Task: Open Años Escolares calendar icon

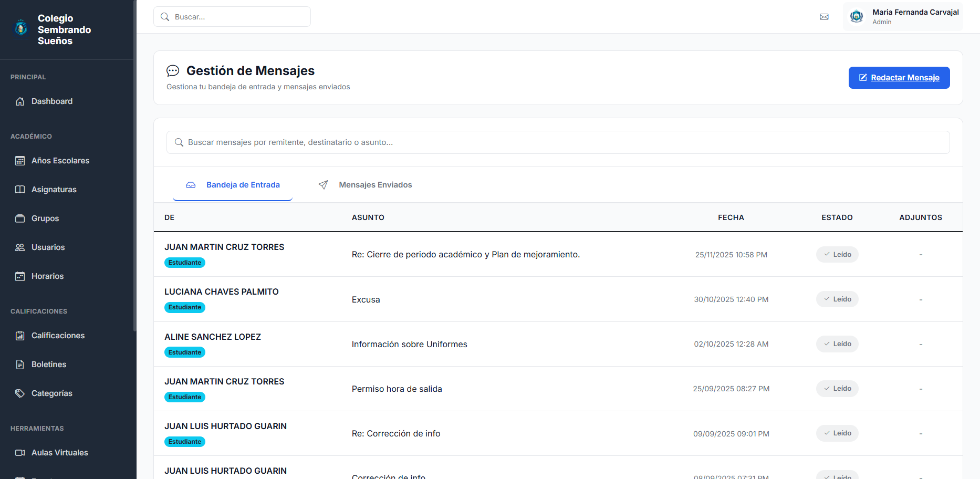Action: click(x=20, y=161)
